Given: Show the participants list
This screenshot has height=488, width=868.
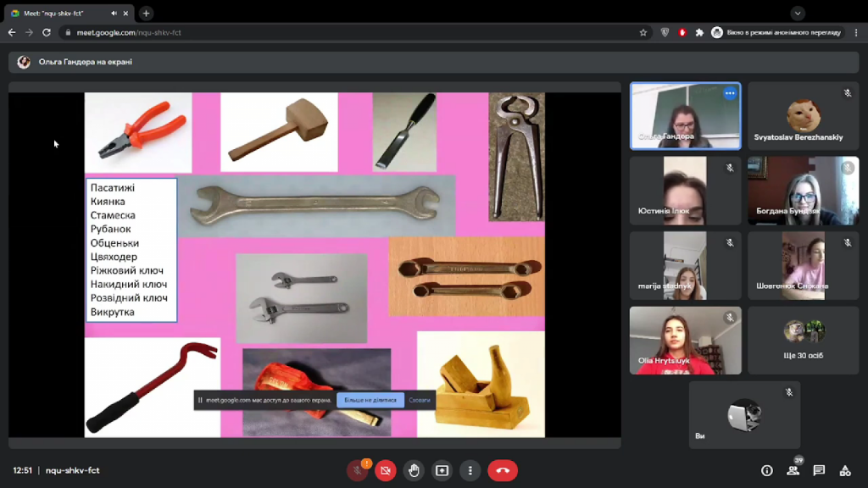Looking at the screenshot, I should [x=793, y=470].
